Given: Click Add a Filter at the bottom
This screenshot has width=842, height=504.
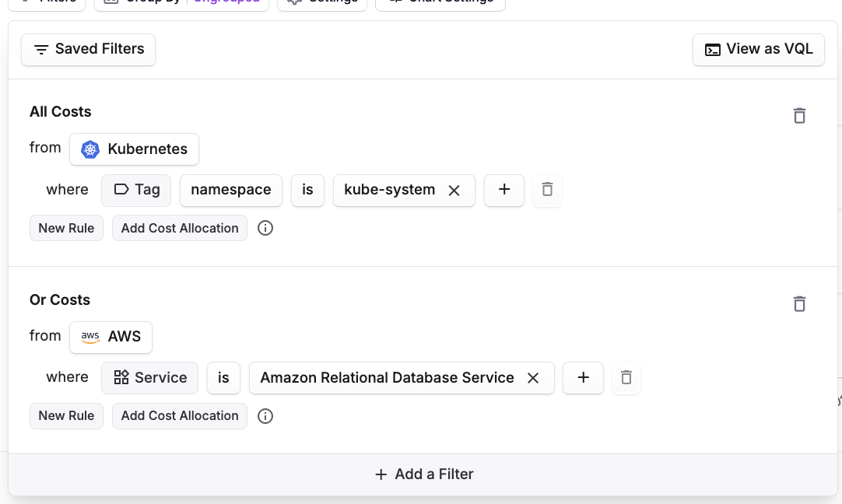Looking at the screenshot, I should (x=423, y=474).
